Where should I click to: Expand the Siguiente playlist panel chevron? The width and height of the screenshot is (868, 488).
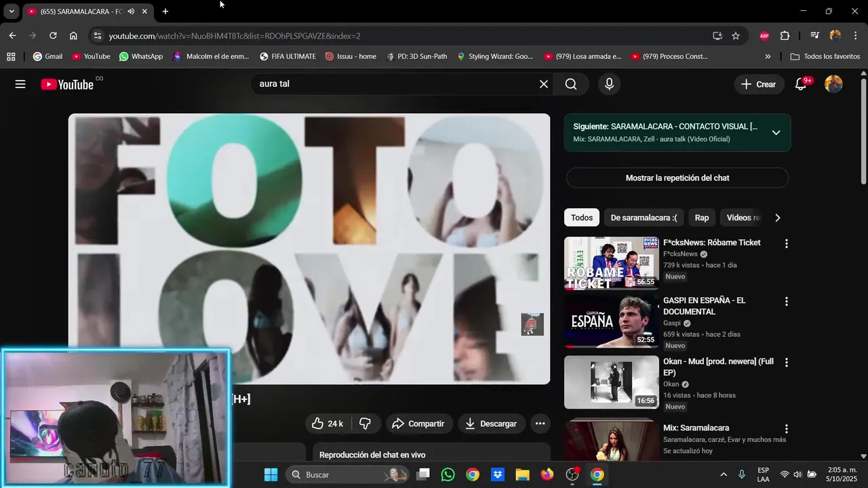point(776,133)
